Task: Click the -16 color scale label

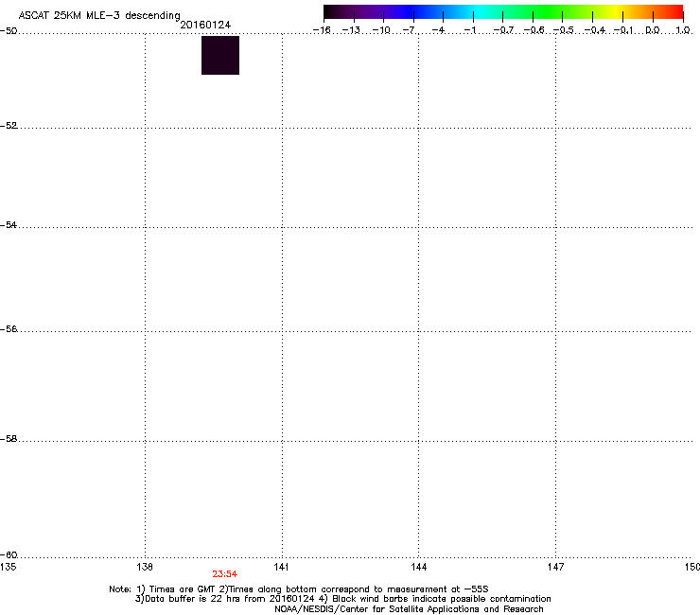Action: click(322, 30)
